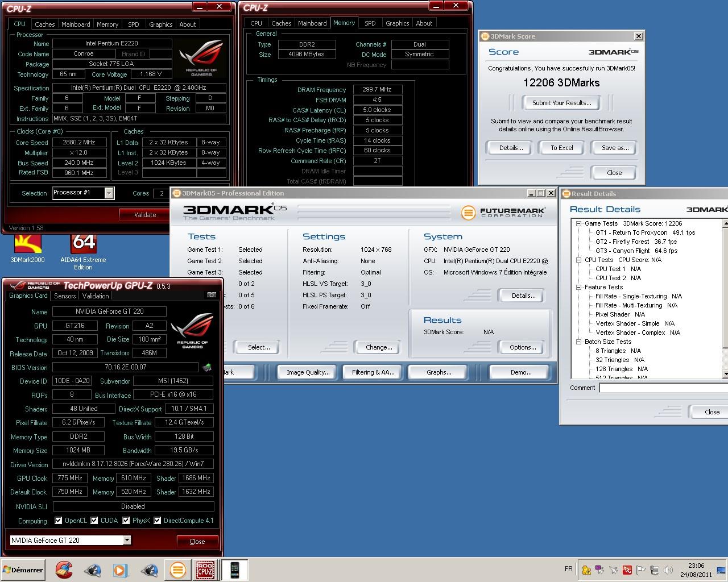Select the GT3 - Canyon Flight result row
The width and height of the screenshot is (728, 582).
[x=636, y=251]
